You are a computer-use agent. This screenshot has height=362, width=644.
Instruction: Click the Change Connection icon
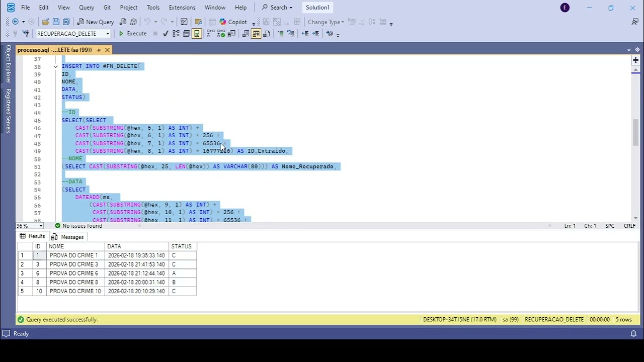point(25,34)
